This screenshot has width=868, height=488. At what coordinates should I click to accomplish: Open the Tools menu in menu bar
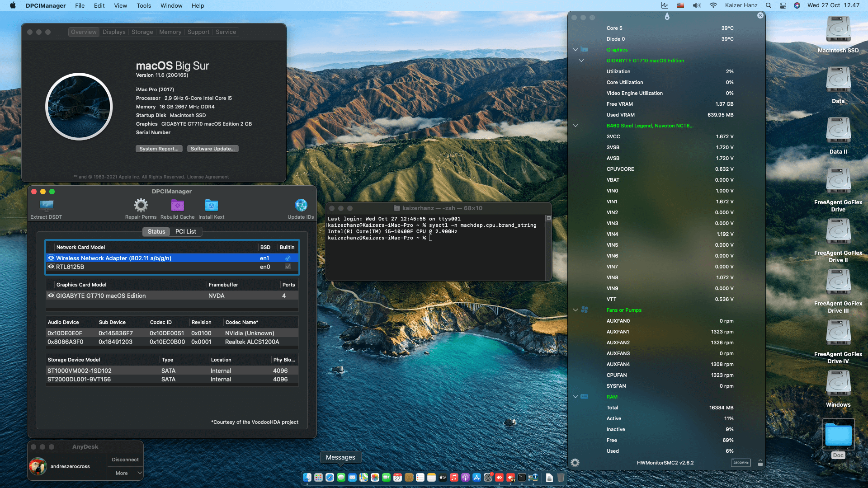tap(144, 5)
